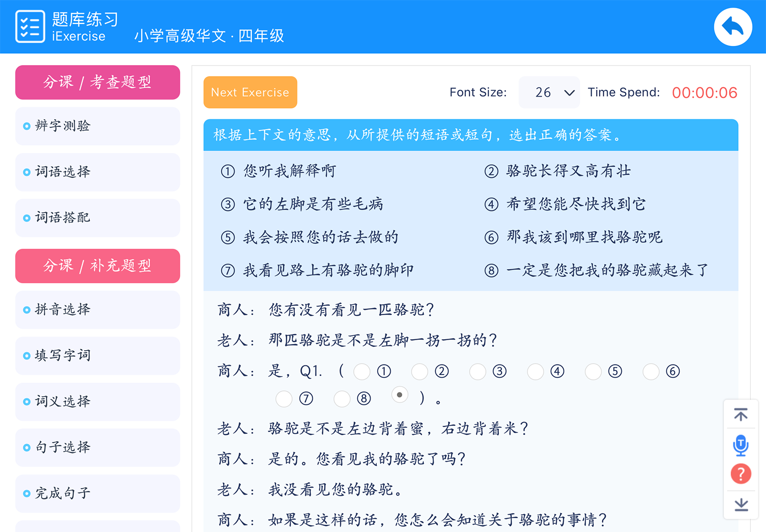Viewport: 766px width, 532px height.
Task: Click the Font Size chevron arrow
Action: [569, 92]
